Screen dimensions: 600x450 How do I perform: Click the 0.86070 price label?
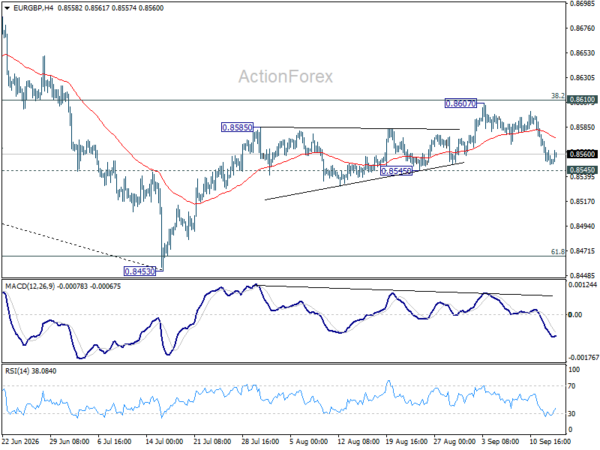coord(461,103)
